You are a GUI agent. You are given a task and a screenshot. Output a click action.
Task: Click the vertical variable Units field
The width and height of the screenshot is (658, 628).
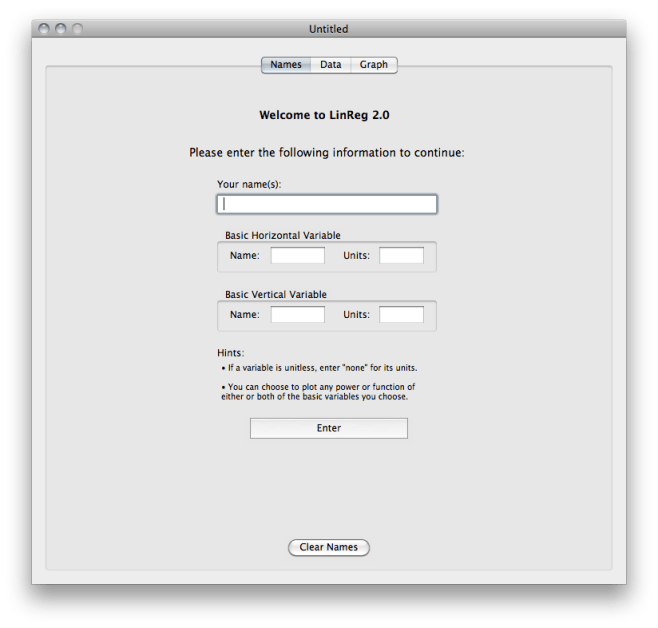401,315
